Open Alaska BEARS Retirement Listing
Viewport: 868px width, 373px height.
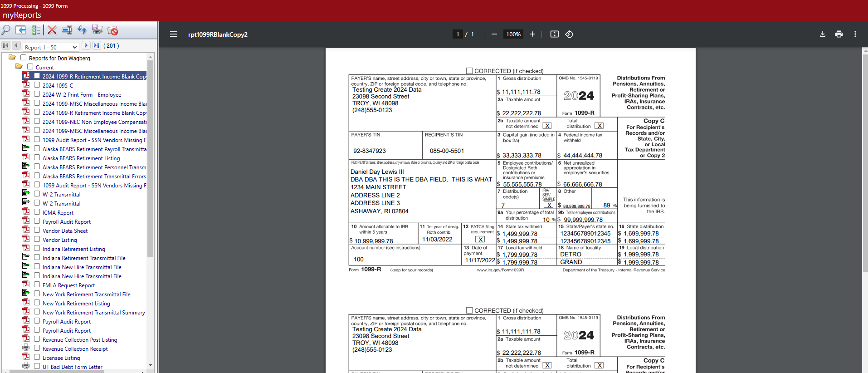(81, 158)
